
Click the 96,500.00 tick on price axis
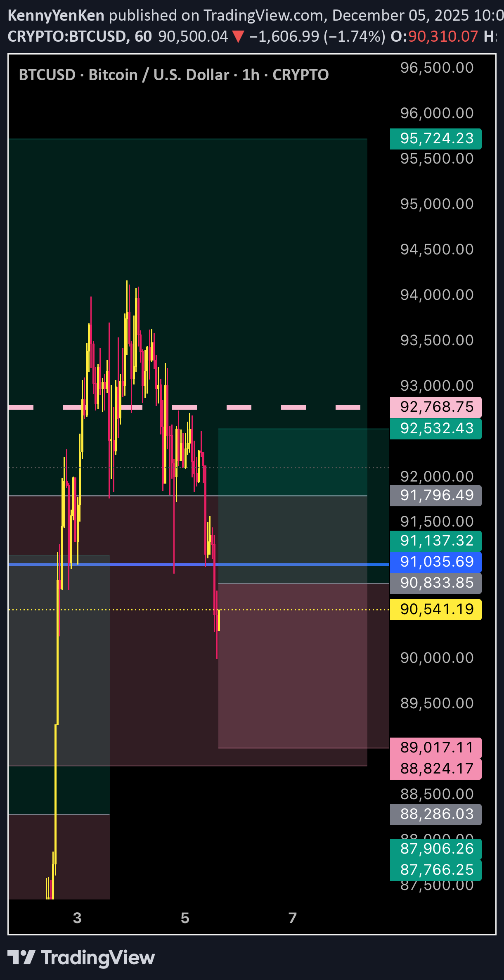(x=437, y=68)
